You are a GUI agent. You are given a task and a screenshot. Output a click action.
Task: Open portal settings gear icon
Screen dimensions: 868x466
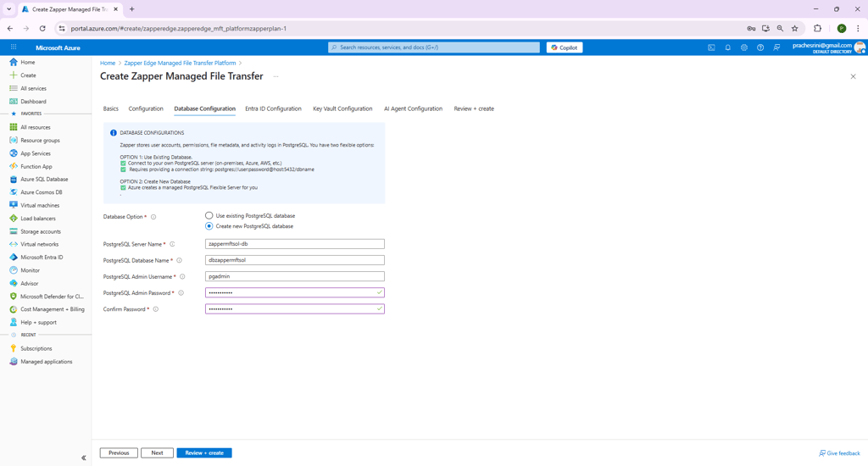[744, 47]
